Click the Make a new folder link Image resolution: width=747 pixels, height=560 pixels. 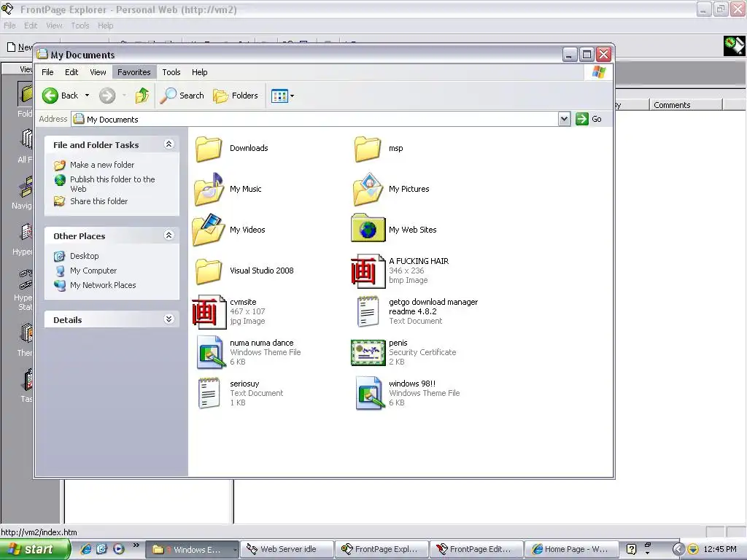(x=102, y=165)
